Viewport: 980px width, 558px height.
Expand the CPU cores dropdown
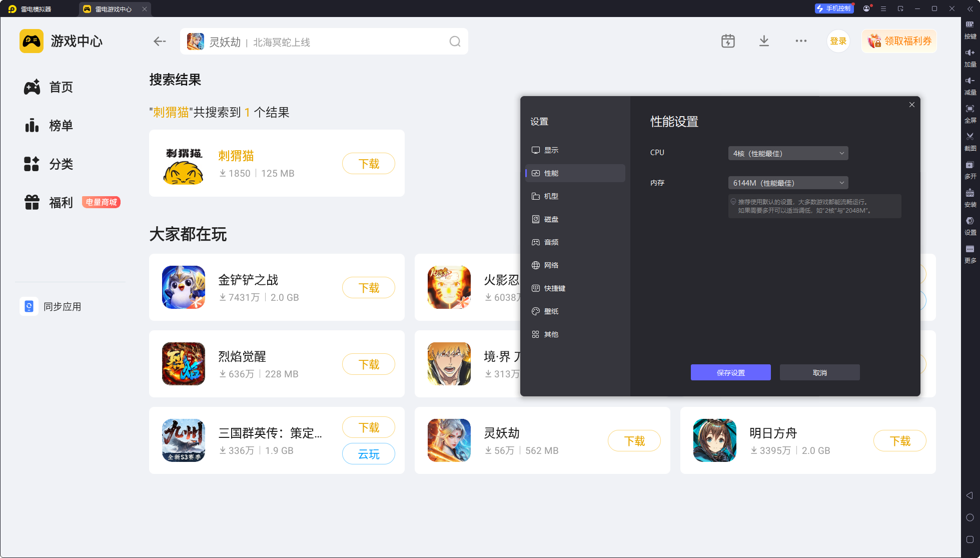pyautogui.click(x=788, y=154)
